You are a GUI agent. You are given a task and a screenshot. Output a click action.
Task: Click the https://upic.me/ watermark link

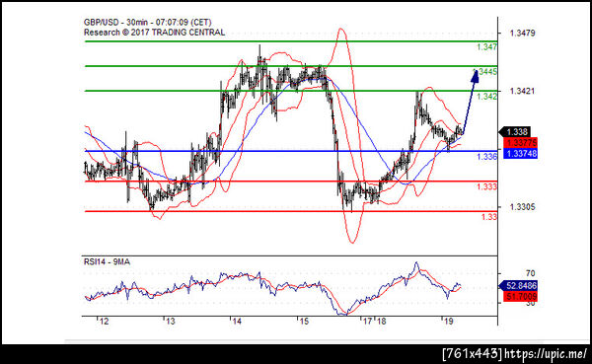pyautogui.click(x=546, y=354)
